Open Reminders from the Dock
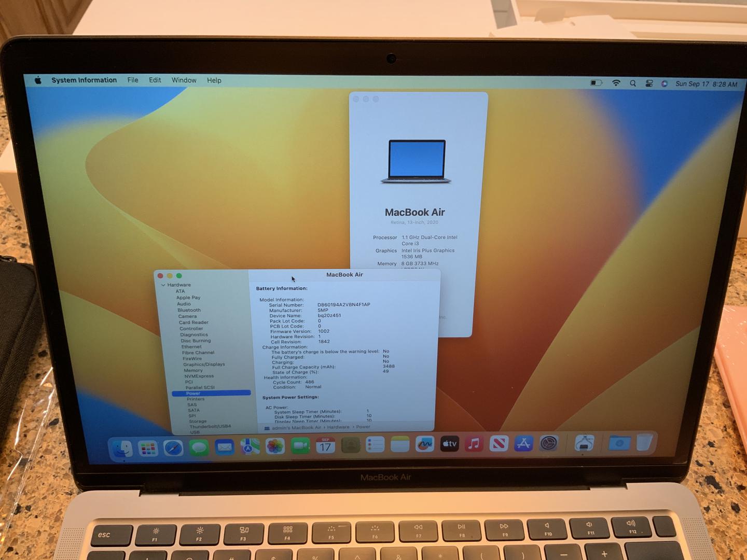 375,444
